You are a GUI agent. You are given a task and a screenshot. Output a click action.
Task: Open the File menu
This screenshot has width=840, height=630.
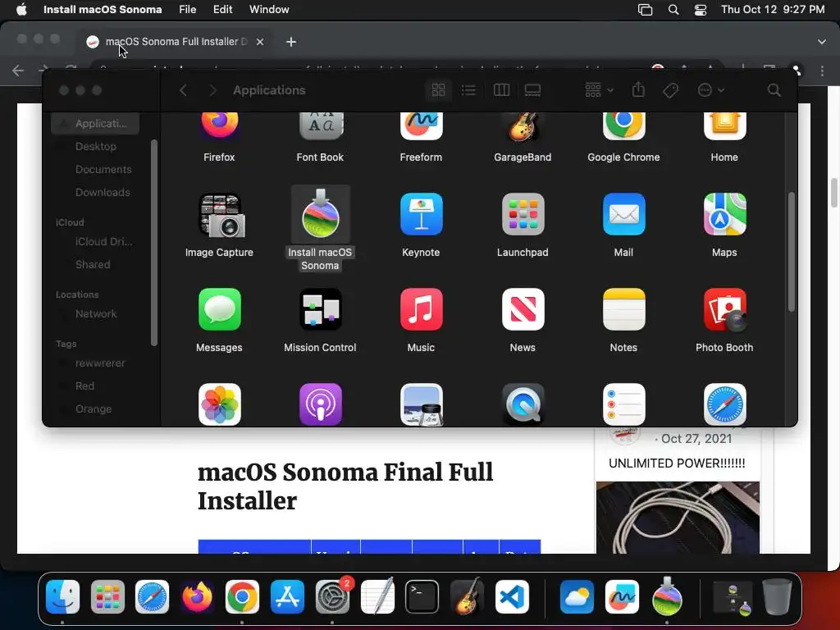188,9
